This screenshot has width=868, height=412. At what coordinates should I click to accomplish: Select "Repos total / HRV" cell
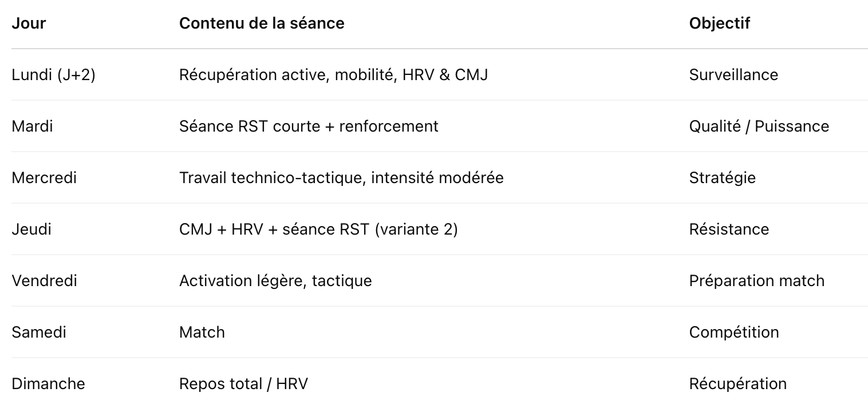tap(243, 384)
